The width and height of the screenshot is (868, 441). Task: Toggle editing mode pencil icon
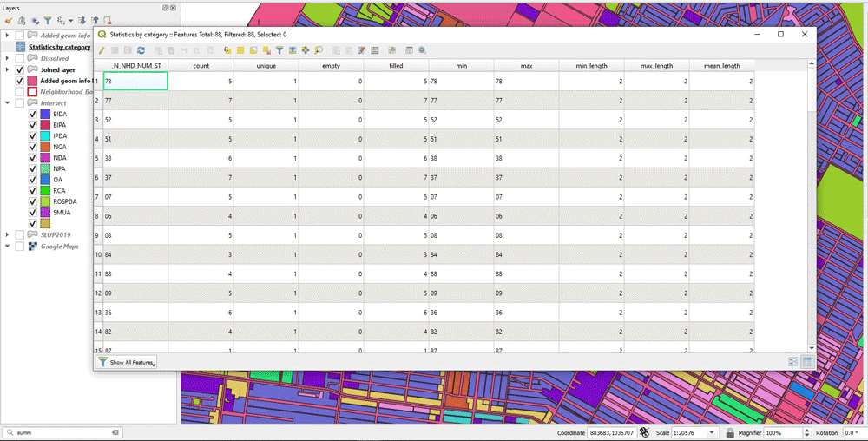click(x=102, y=50)
